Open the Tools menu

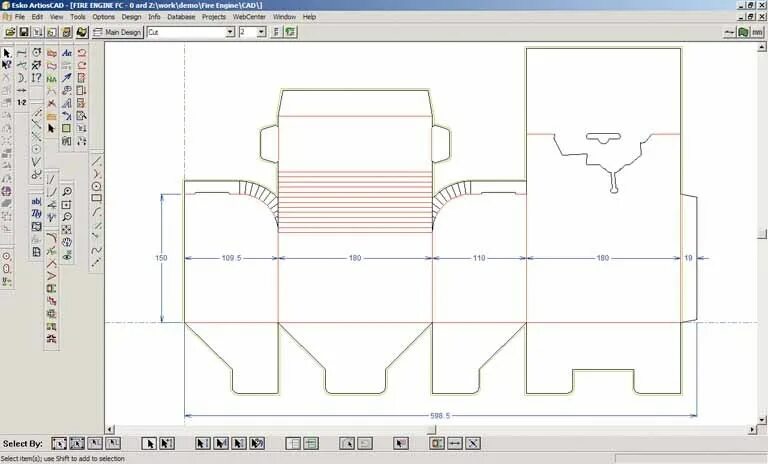[78, 17]
